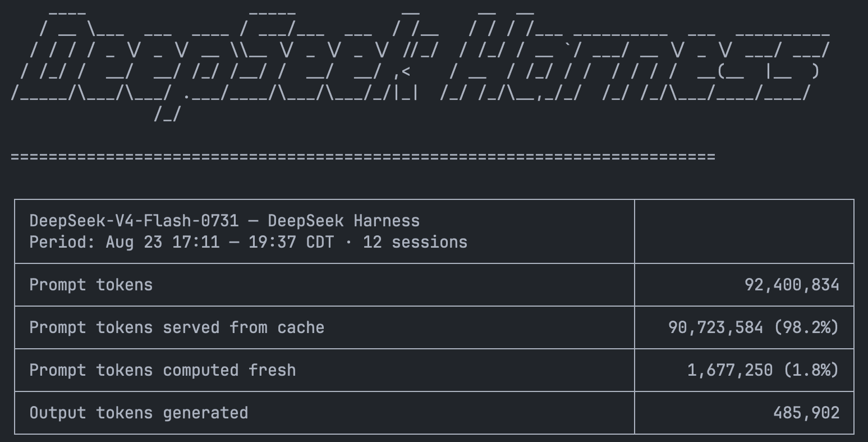Select 'Prompt tokens served from cache' label
The width and height of the screenshot is (868, 442).
177,327
